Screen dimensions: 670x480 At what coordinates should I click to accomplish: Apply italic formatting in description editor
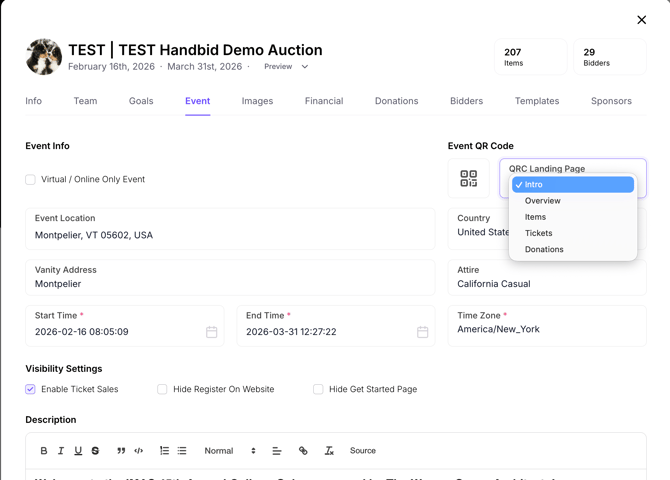[61, 451]
